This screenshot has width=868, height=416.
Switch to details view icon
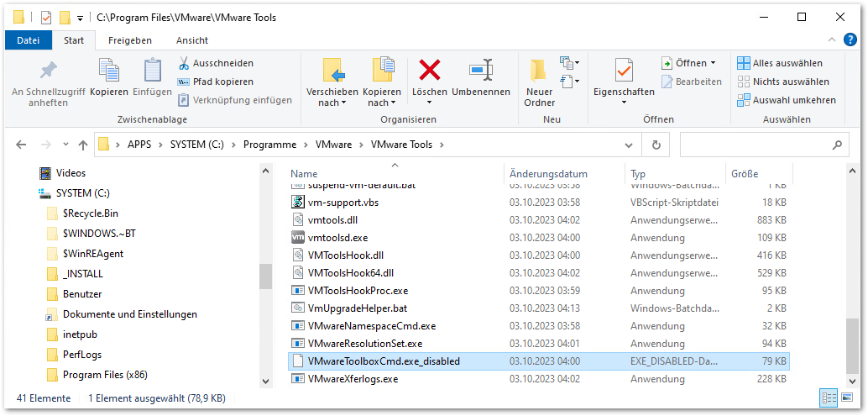pos(829,398)
